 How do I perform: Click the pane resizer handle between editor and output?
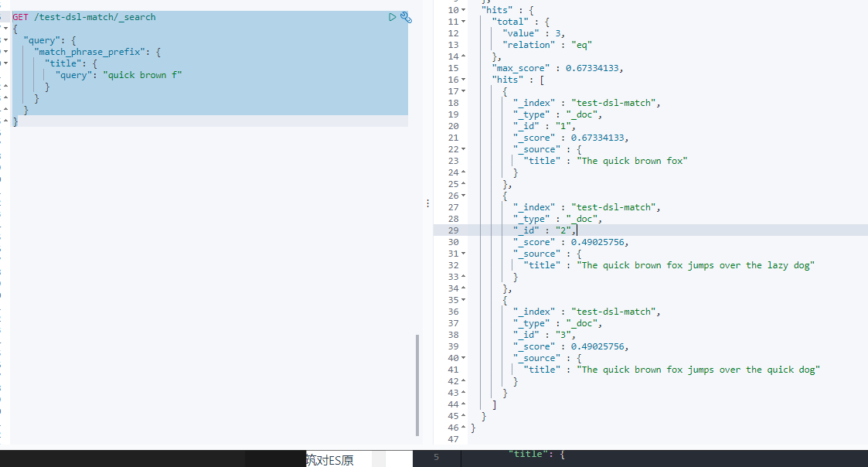(428, 204)
